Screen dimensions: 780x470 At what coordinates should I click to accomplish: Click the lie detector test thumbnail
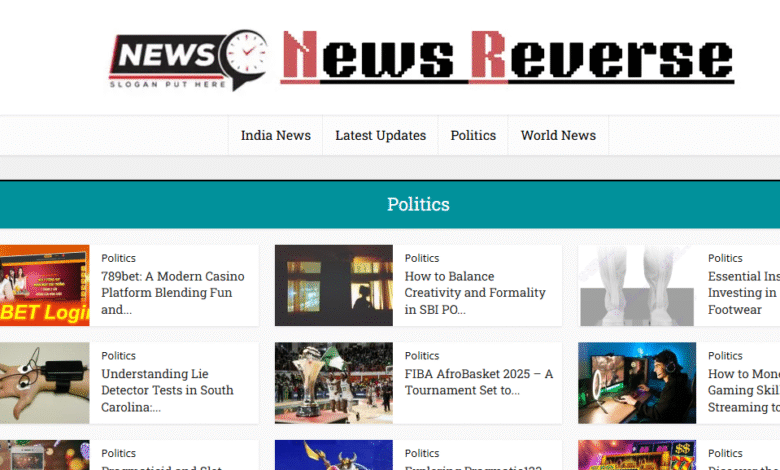coord(44,383)
